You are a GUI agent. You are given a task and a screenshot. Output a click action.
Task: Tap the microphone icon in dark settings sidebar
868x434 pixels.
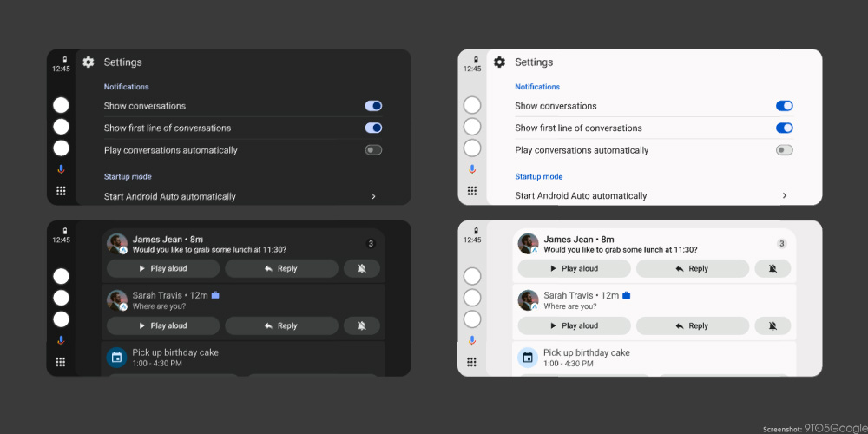coord(61,170)
